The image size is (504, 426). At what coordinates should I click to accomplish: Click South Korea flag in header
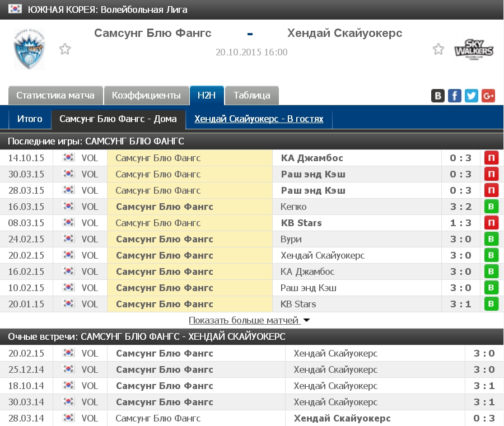[15, 10]
